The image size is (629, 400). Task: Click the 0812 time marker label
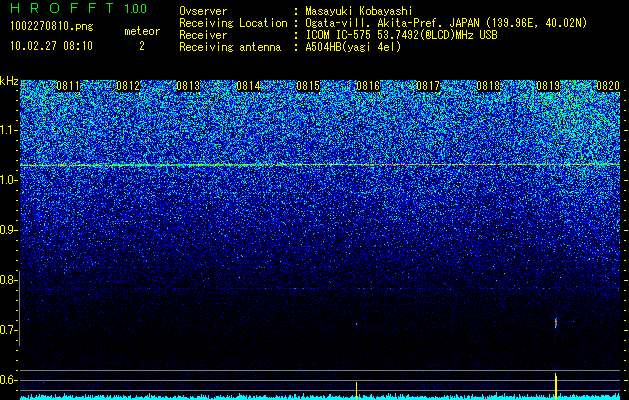128,86
